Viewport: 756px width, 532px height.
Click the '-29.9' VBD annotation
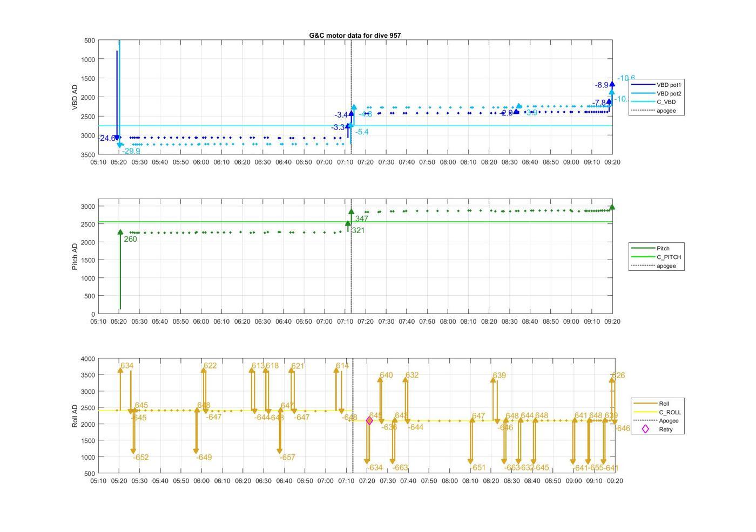click(x=131, y=151)
